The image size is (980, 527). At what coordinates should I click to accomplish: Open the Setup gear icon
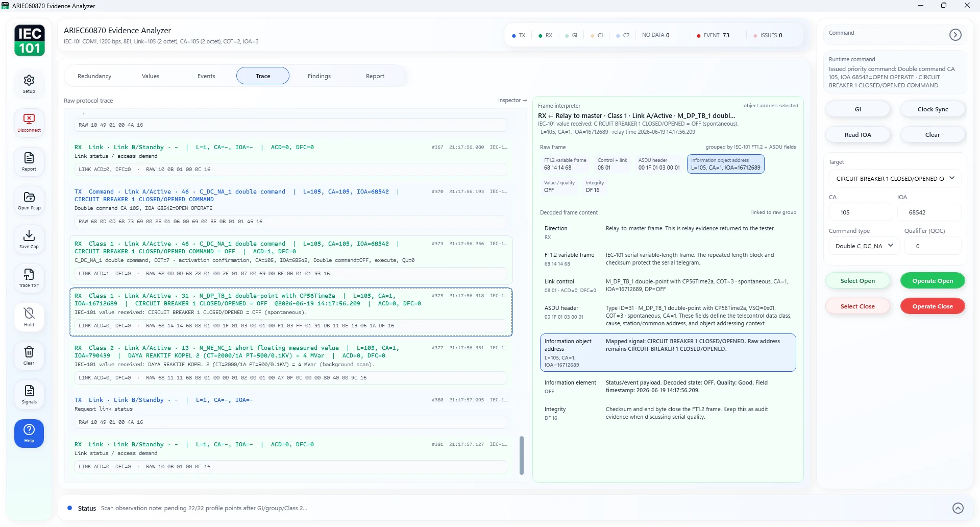point(29,84)
